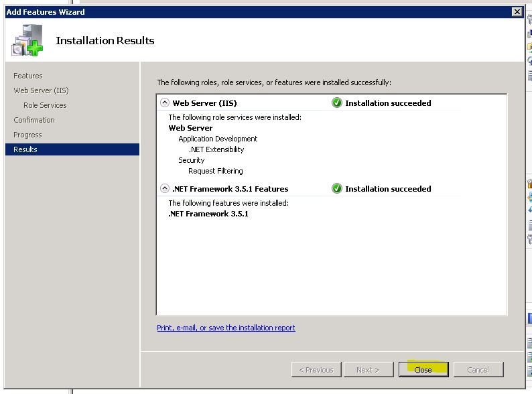Viewport: 532px width, 394px height.
Task: Click the Next button
Action: tap(369, 369)
